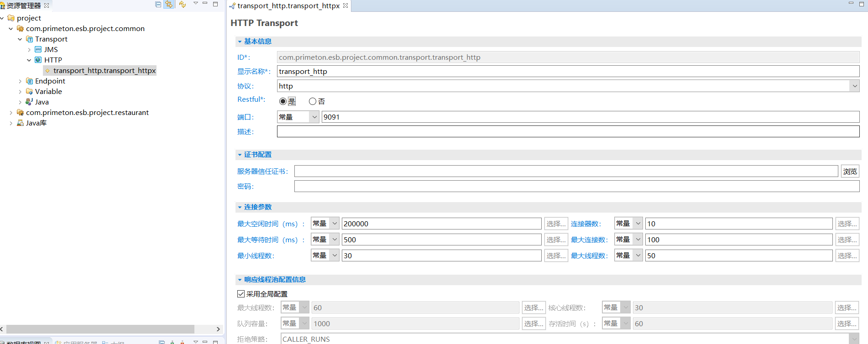868x344 pixels.
Task: Select the 资源管理器 view tab
Action: pos(23,6)
